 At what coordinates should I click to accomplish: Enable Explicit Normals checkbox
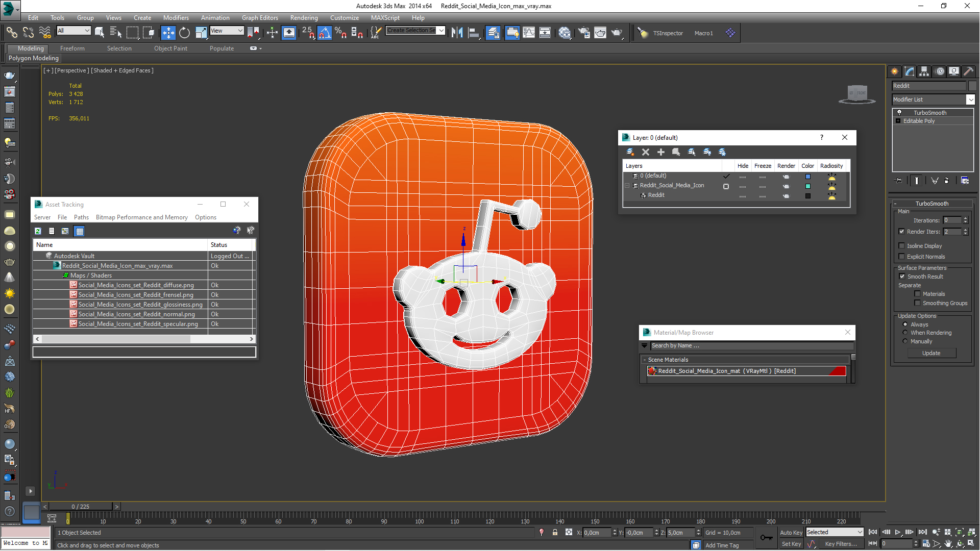coord(902,257)
